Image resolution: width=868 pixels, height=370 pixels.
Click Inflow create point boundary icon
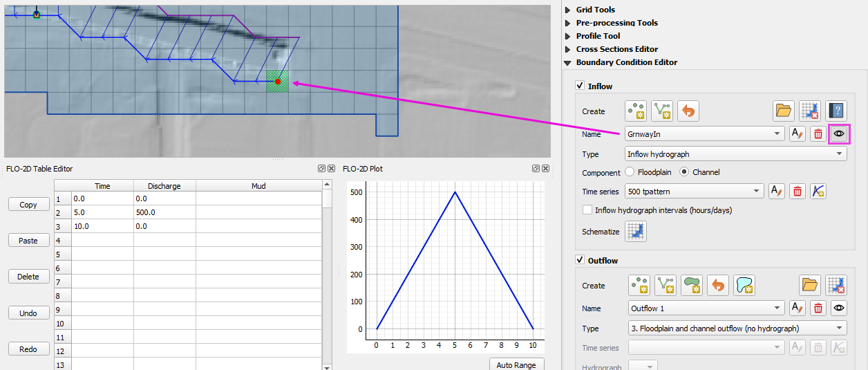[636, 111]
